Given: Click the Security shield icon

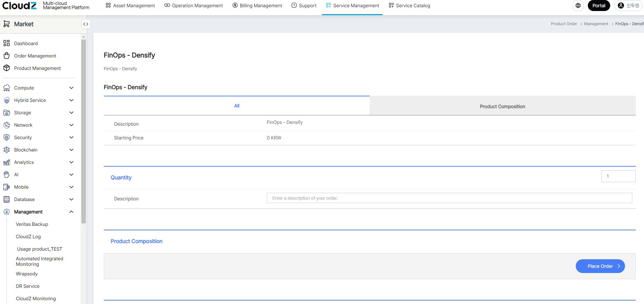Looking at the screenshot, I should click(7, 137).
